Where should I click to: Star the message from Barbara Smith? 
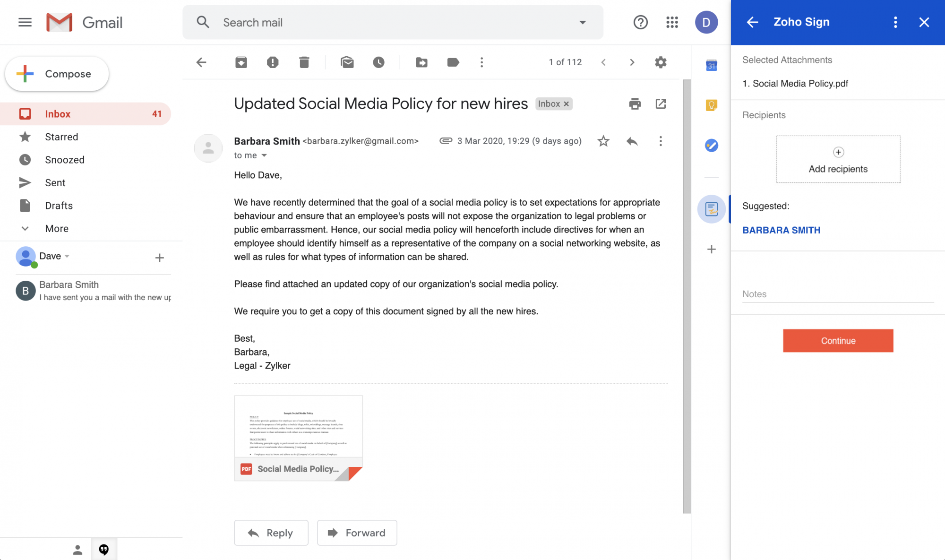click(x=603, y=141)
